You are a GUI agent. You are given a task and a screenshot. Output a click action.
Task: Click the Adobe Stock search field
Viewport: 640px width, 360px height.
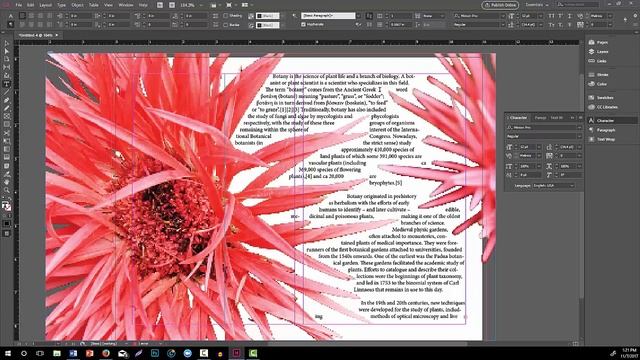click(x=578, y=5)
